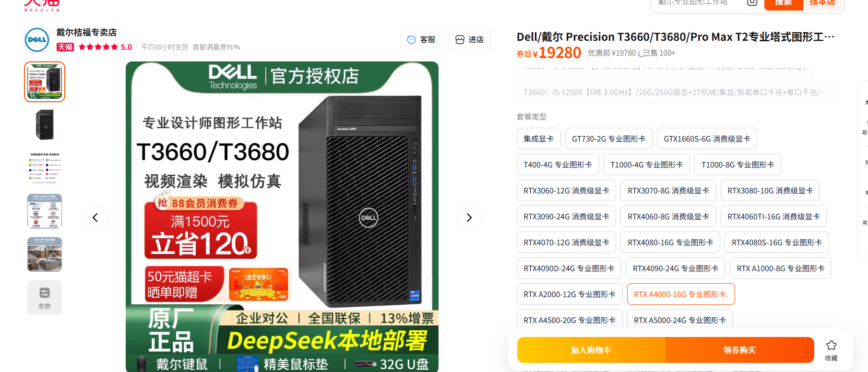
Task: Show the next product image
Action: [x=469, y=217]
